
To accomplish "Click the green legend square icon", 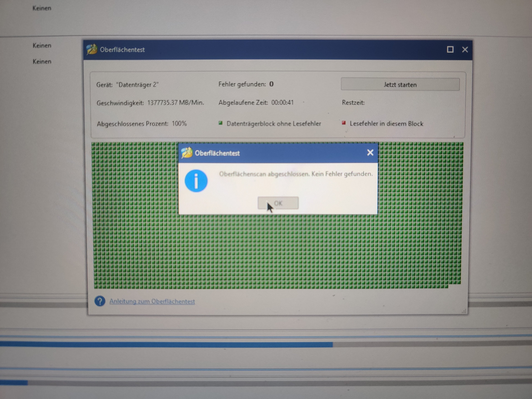I will [x=220, y=123].
